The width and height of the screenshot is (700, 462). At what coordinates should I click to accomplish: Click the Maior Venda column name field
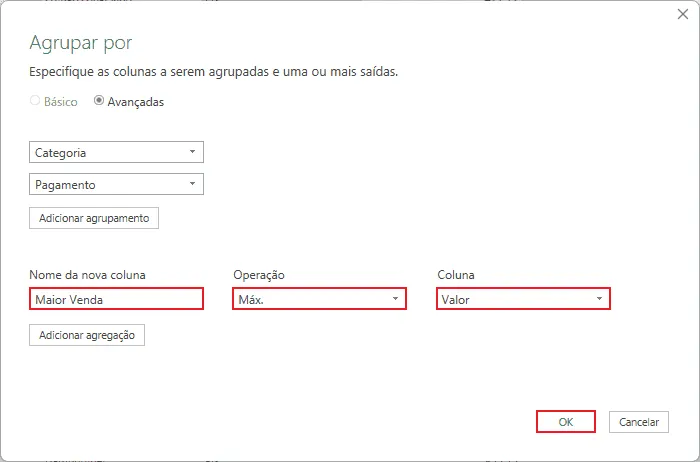[117, 299]
